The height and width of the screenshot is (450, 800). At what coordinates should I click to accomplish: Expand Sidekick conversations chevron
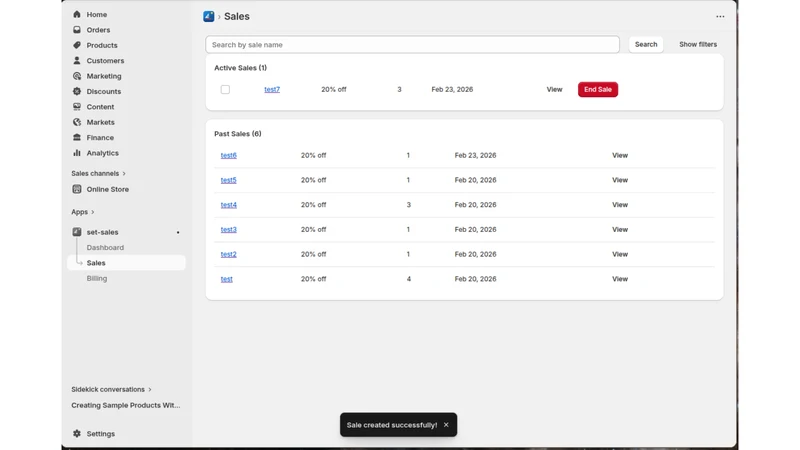[149, 389]
